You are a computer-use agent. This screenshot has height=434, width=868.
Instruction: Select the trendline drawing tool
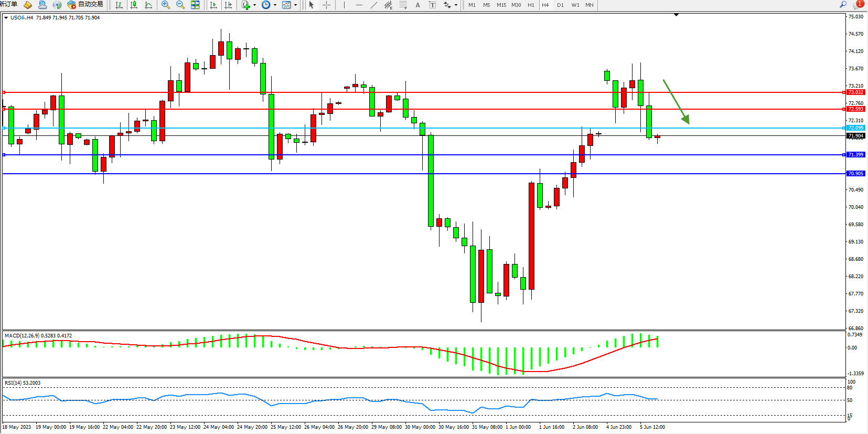pyautogui.click(x=373, y=5)
